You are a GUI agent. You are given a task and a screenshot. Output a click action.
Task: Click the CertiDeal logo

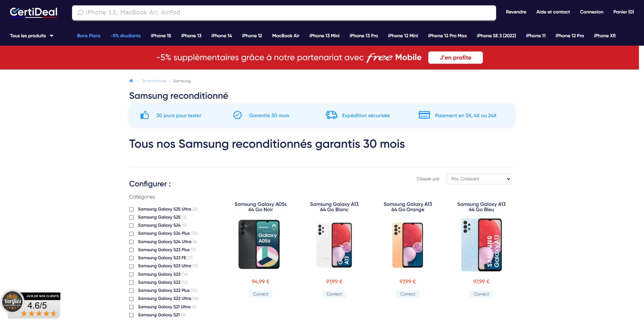click(x=34, y=12)
